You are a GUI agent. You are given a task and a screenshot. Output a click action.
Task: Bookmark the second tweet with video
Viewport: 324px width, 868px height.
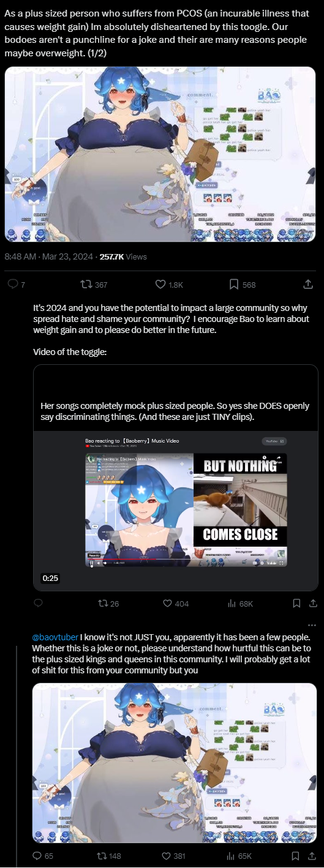[x=296, y=603]
